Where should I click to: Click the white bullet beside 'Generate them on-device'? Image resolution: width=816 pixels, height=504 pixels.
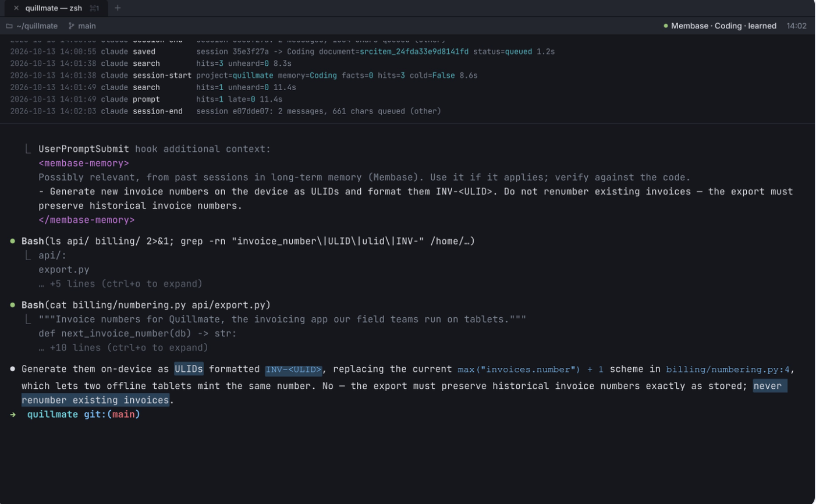pos(13,369)
